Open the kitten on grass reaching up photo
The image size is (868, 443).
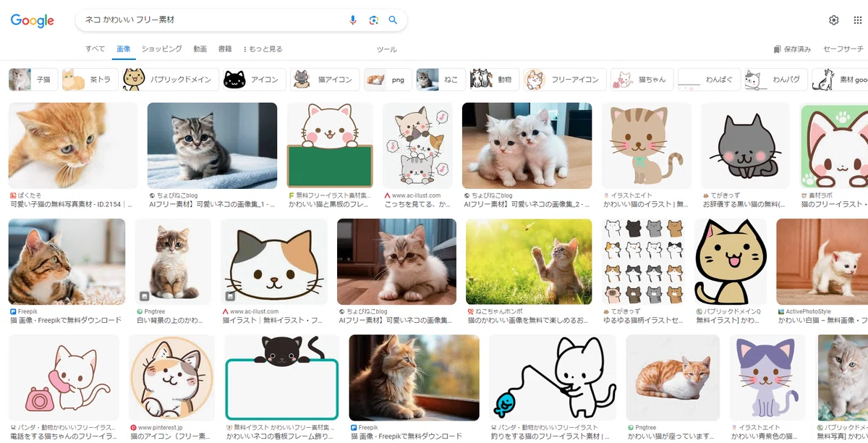(529, 261)
